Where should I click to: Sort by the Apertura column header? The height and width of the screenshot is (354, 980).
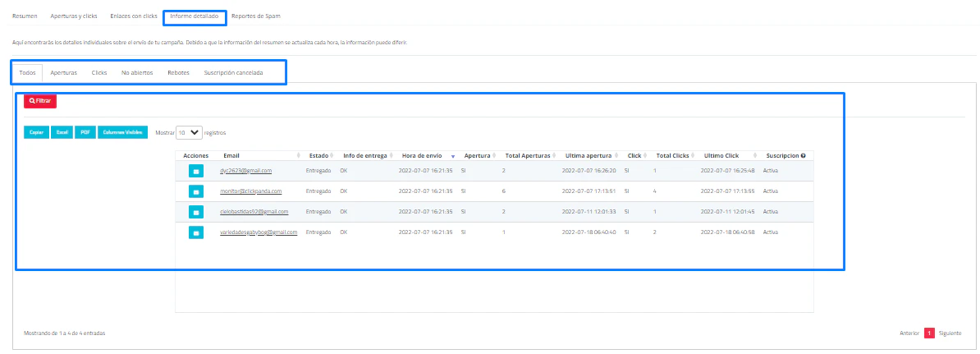click(479, 155)
